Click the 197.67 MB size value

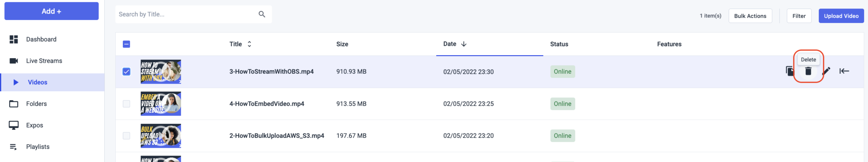coord(351,136)
